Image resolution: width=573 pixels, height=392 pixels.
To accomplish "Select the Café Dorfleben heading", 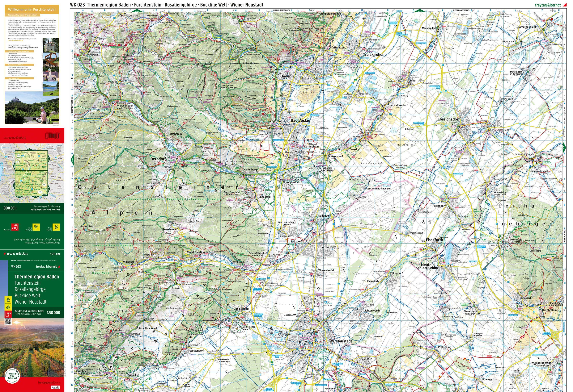I will tap(14, 79).
